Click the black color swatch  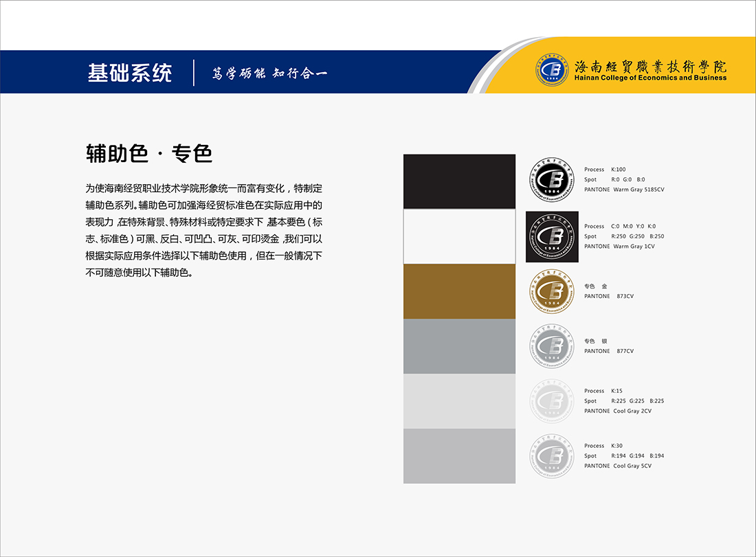[459, 181]
